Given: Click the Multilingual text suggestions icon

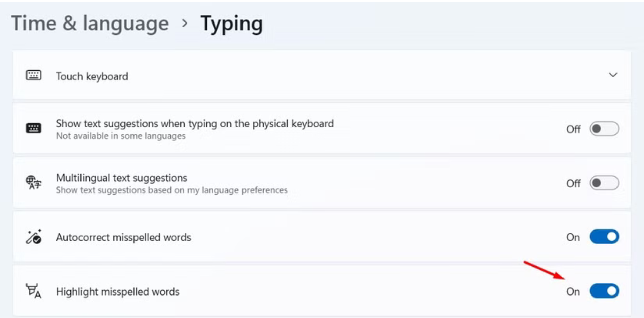Looking at the screenshot, I should (x=34, y=183).
